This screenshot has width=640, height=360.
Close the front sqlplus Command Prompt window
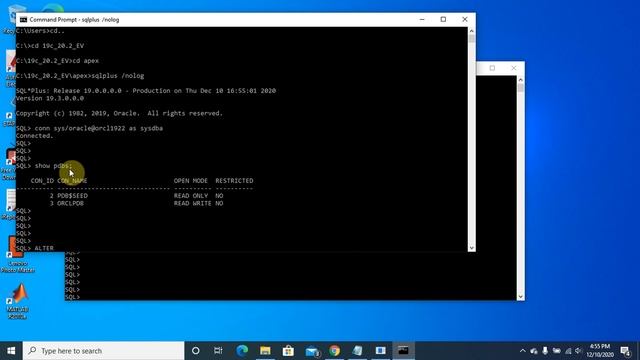464,20
